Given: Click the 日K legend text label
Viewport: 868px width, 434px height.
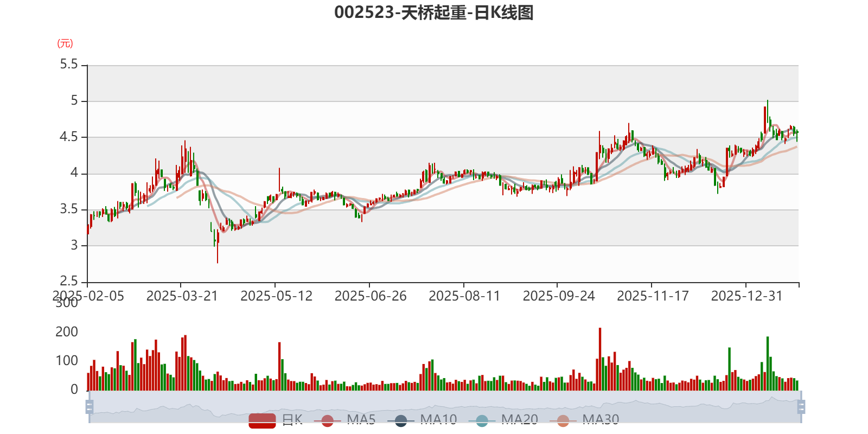Looking at the screenshot, I should [x=292, y=419].
